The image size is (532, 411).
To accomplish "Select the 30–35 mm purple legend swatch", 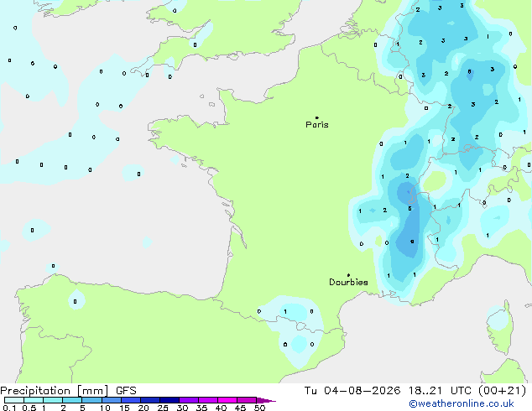I will pyautogui.click(x=189, y=400).
